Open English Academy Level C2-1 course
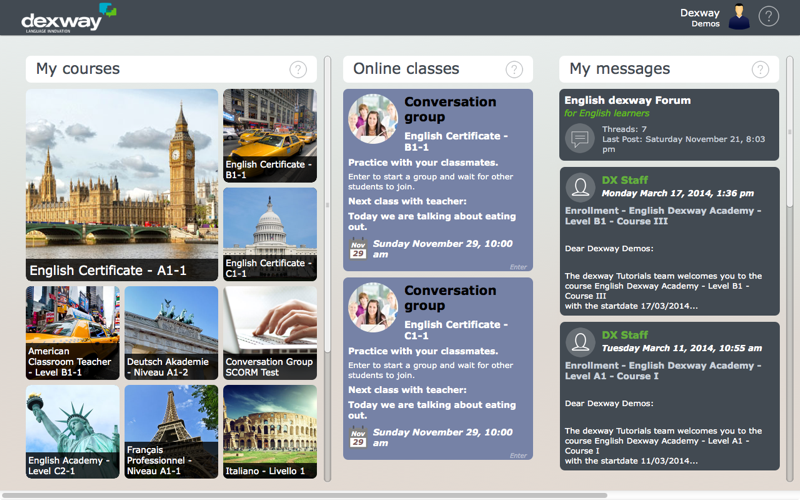Screen dimensions: 800x500 [x=72, y=432]
